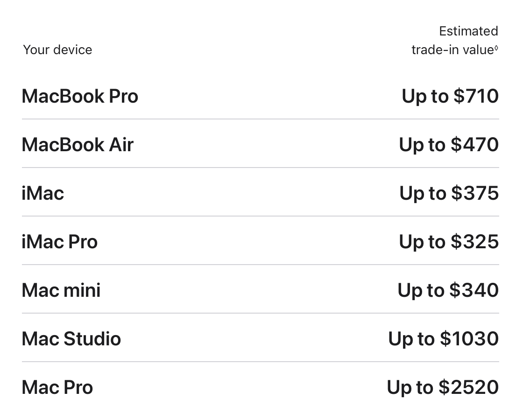Image resolution: width=523 pixels, height=420 pixels.
Task: Click the divider line below MacBook Pro
Action: (x=260, y=119)
